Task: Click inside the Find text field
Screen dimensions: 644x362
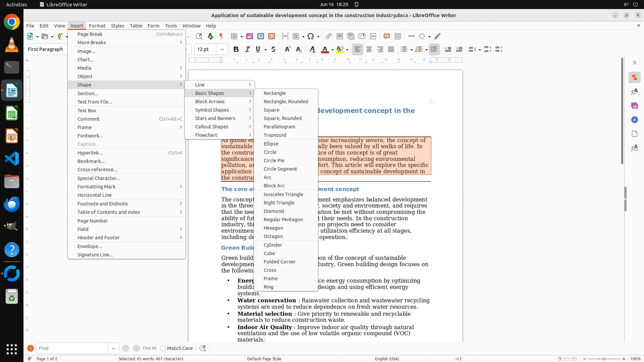Action: (x=72, y=348)
